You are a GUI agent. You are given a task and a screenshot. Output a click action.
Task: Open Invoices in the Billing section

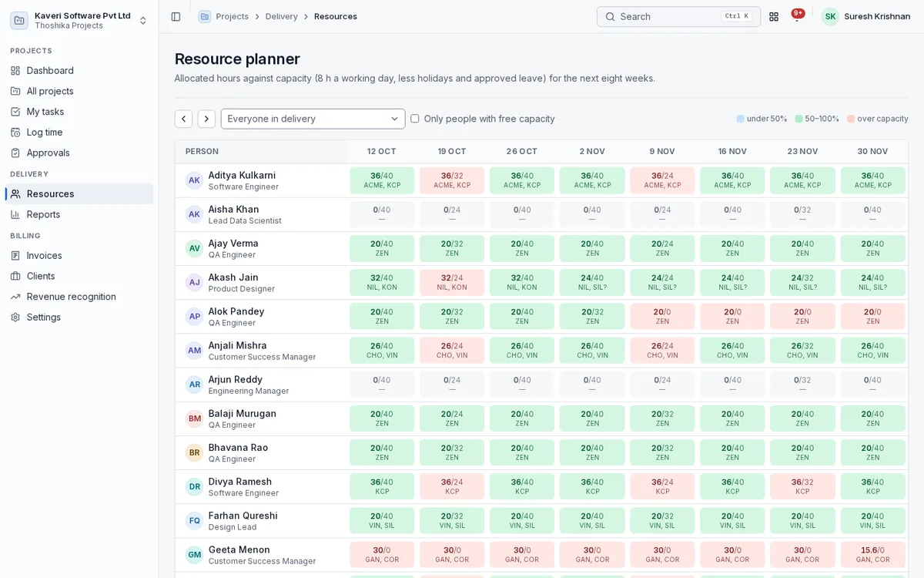79,255
